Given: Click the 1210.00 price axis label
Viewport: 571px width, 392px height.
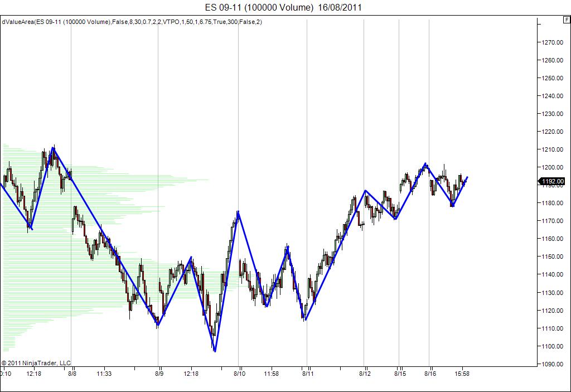Looking at the screenshot, I should tap(552, 149).
